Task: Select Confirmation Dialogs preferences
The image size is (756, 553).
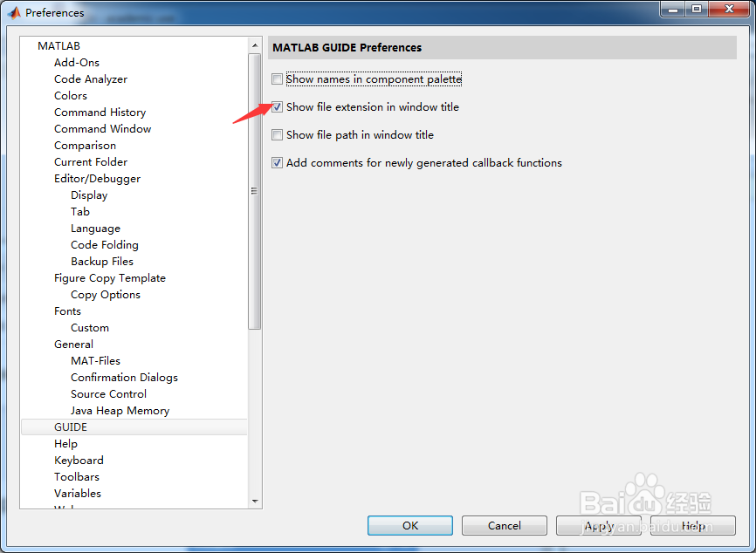Action: [x=124, y=378]
